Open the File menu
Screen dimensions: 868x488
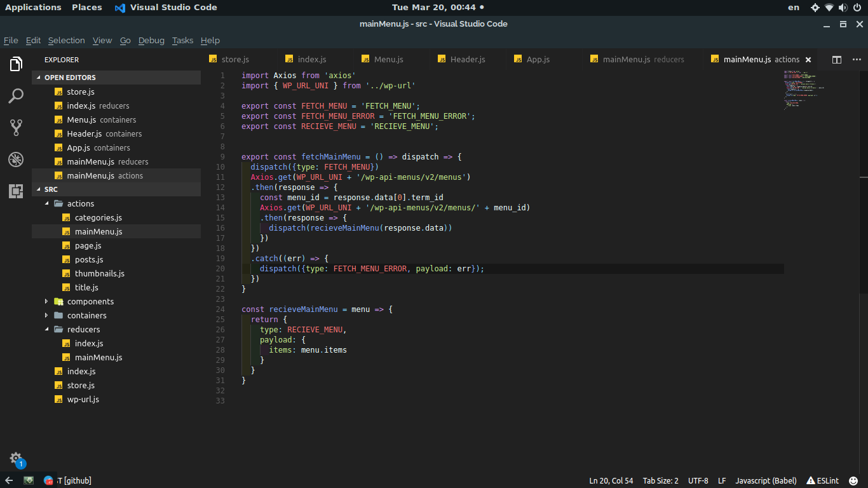[x=11, y=40]
